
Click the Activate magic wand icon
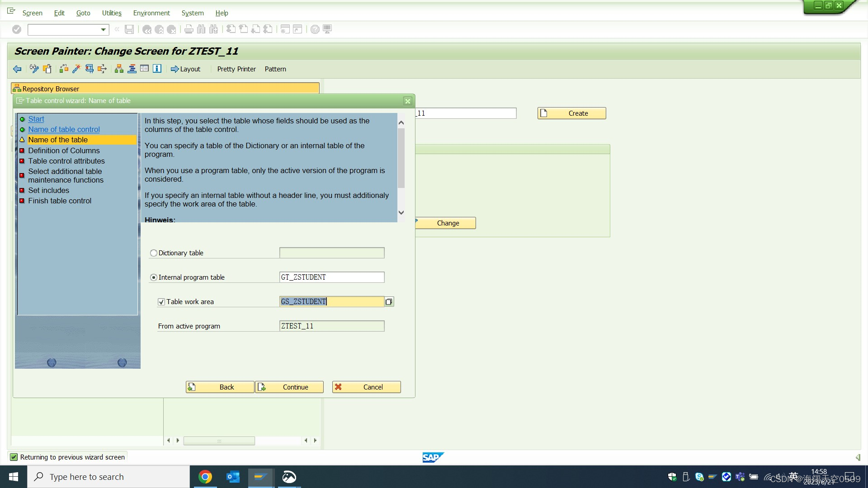coord(76,69)
